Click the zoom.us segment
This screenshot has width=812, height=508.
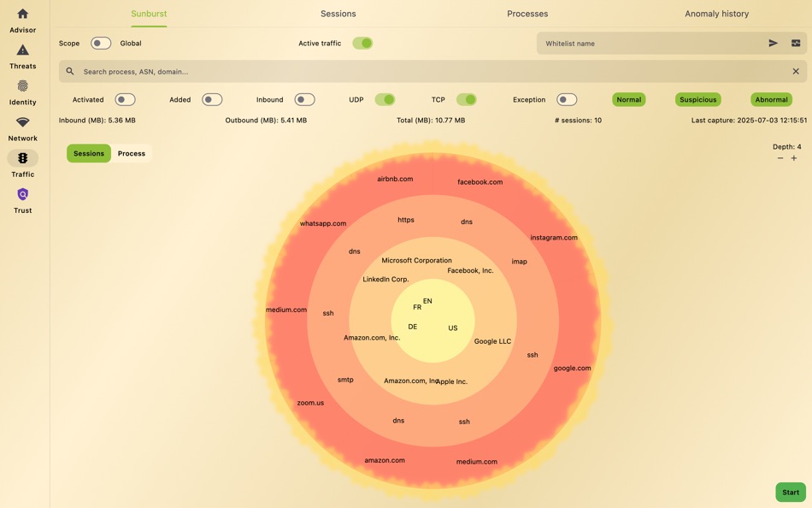pyautogui.click(x=311, y=403)
